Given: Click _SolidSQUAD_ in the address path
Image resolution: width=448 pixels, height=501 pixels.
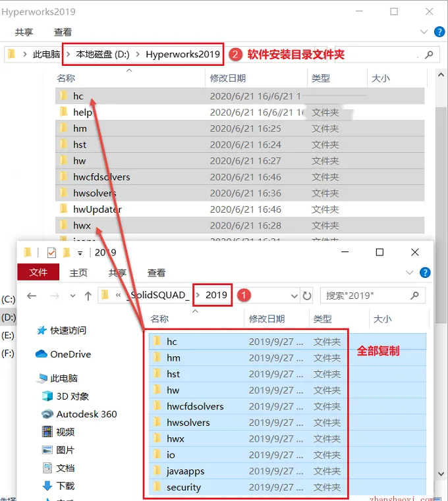Looking at the screenshot, I should point(158,295).
